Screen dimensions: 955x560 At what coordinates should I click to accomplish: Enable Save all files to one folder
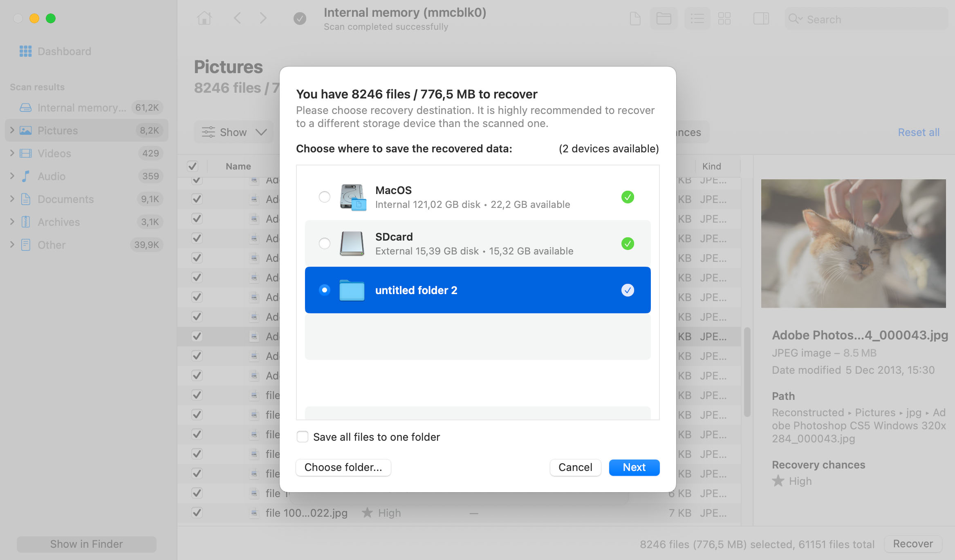tap(302, 437)
